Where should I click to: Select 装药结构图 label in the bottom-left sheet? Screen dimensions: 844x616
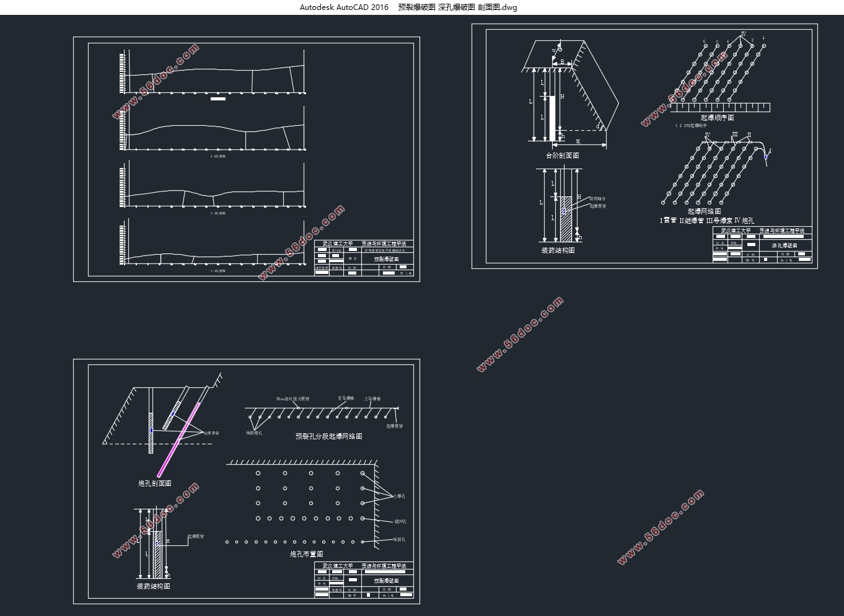153,586
